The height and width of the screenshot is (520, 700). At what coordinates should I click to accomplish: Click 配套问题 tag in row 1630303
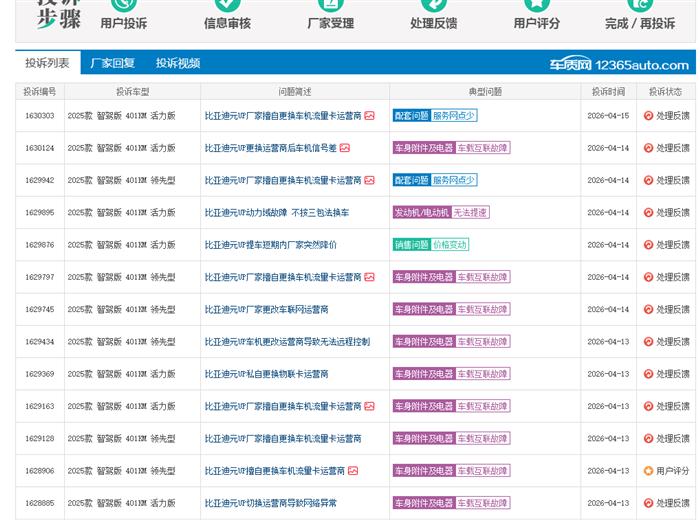(x=412, y=116)
